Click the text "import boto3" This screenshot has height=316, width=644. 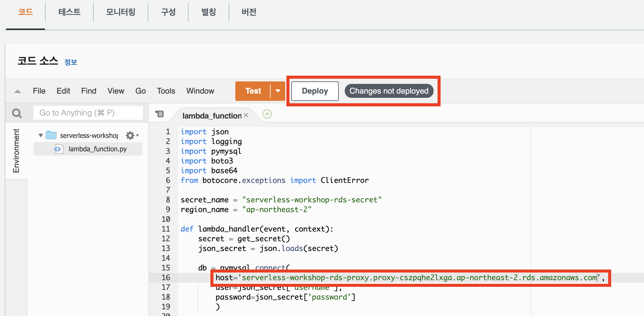pos(207,161)
